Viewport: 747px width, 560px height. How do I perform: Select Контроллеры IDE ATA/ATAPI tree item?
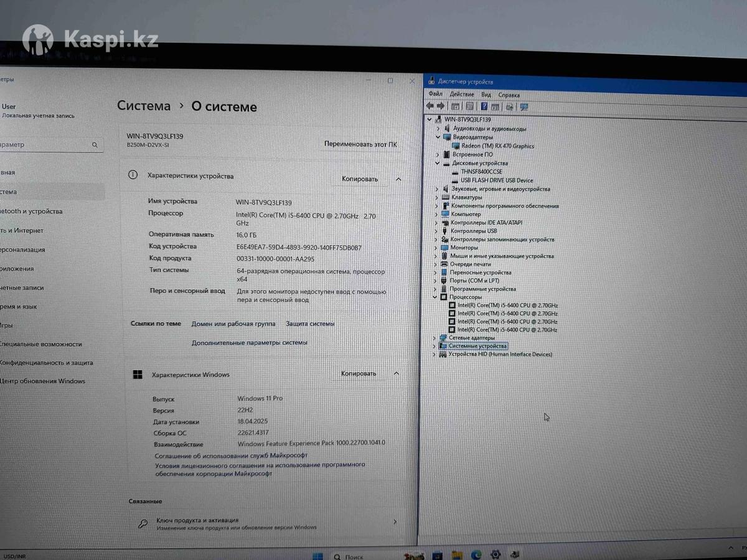(x=486, y=223)
